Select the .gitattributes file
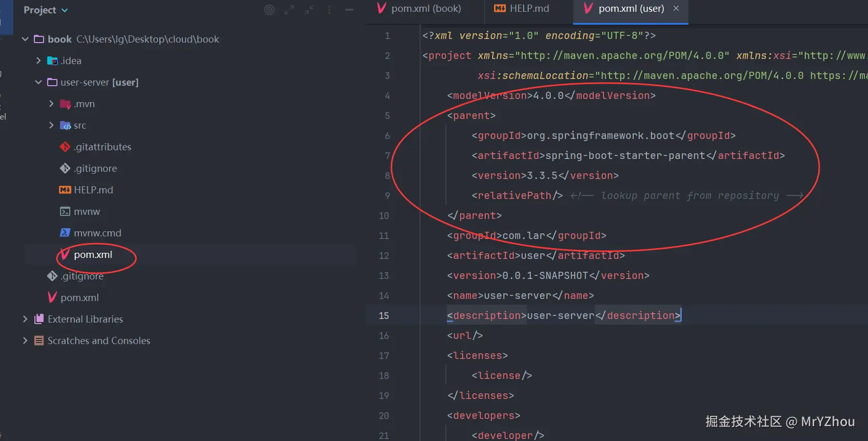Screen dimensions: 868x441 tap(102, 147)
